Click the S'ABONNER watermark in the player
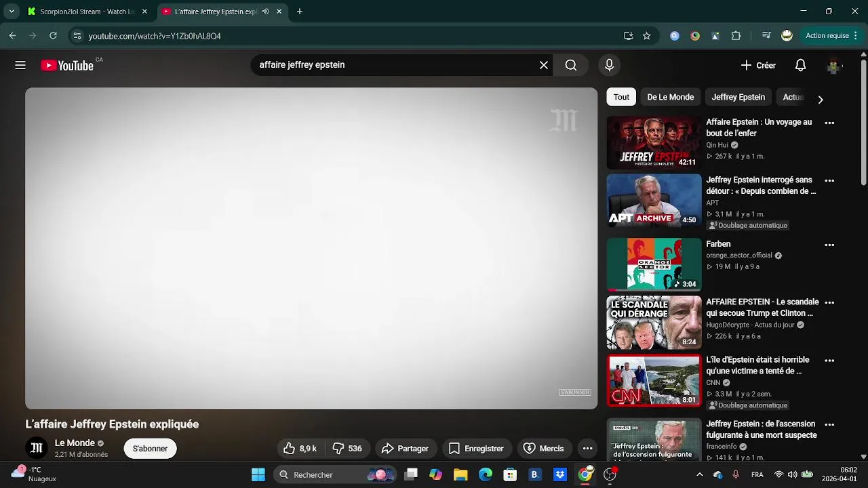Viewport: 868px width, 488px height. (575, 392)
